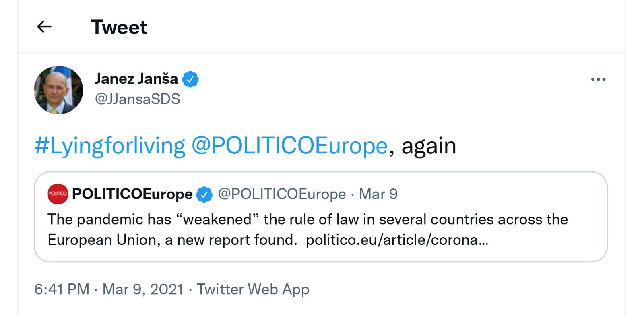
Task: Click the red POLITICO logo avatar
Action: (x=58, y=194)
